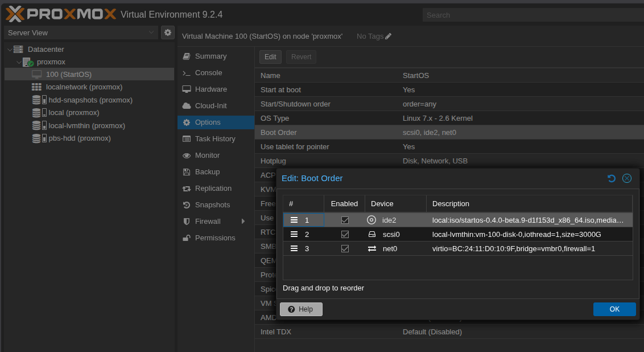
Task: Click the Proxmox logo
Action: (x=61, y=14)
